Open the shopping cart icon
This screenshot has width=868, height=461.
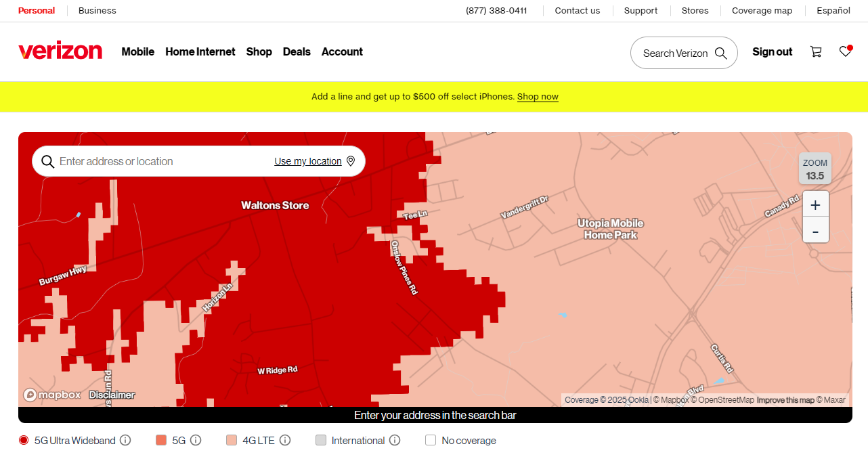816,51
